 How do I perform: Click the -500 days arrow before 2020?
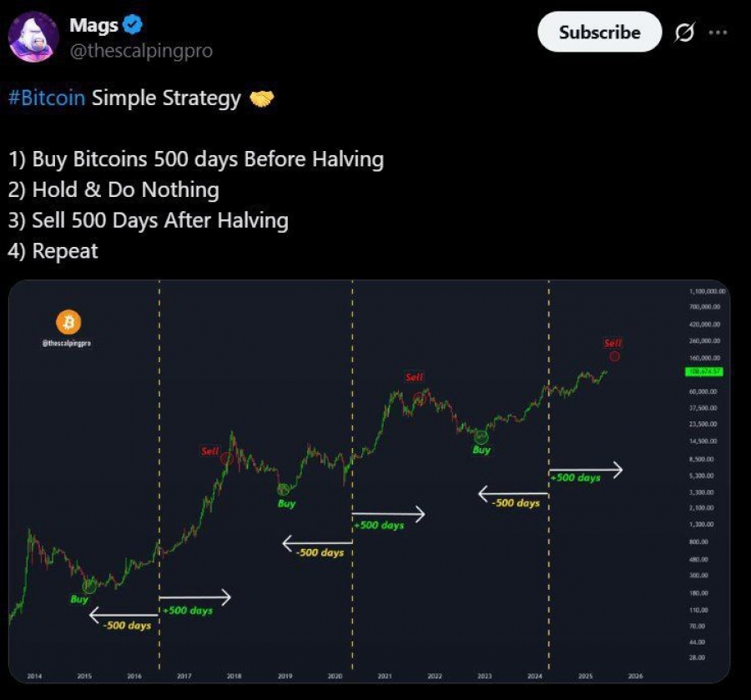click(x=318, y=543)
